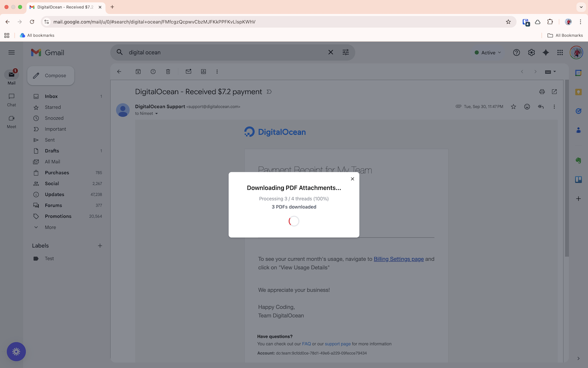
Task: Open the Gmail main menu hamburger
Action: coord(11,52)
